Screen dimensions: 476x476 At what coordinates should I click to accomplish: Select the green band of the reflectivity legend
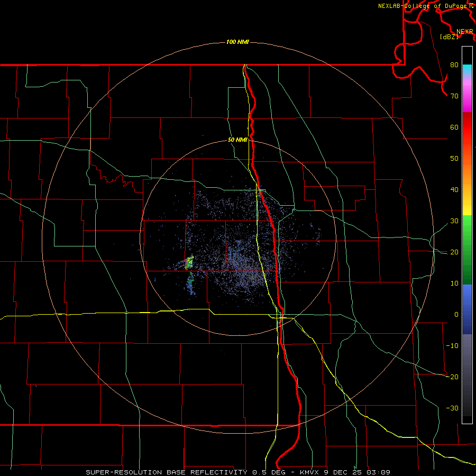pyautogui.click(x=467, y=250)
